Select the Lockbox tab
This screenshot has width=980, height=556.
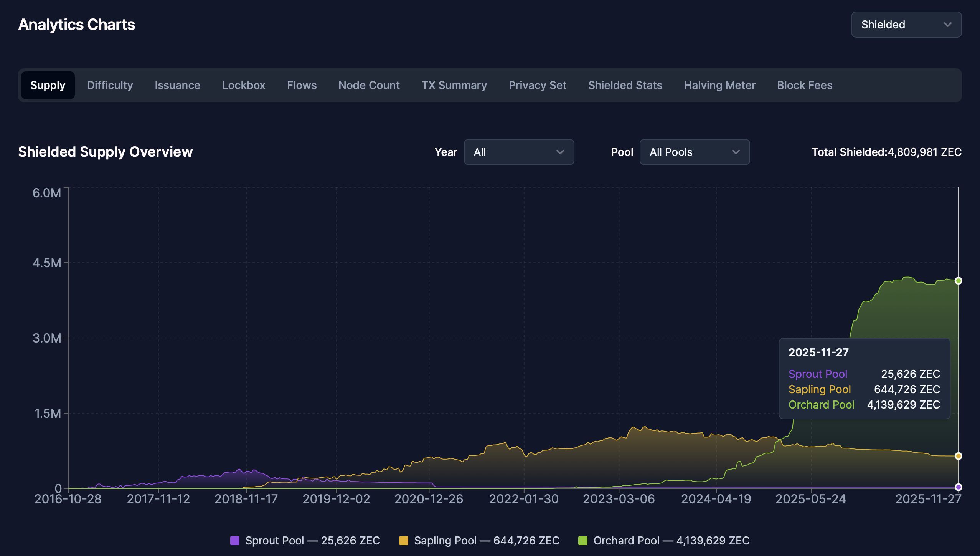pos(243,85)
